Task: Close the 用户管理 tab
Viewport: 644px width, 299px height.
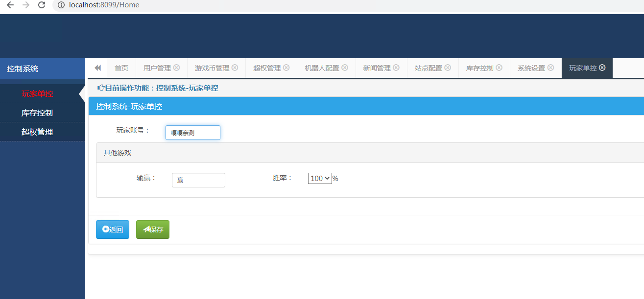Action: coord(176,68)
